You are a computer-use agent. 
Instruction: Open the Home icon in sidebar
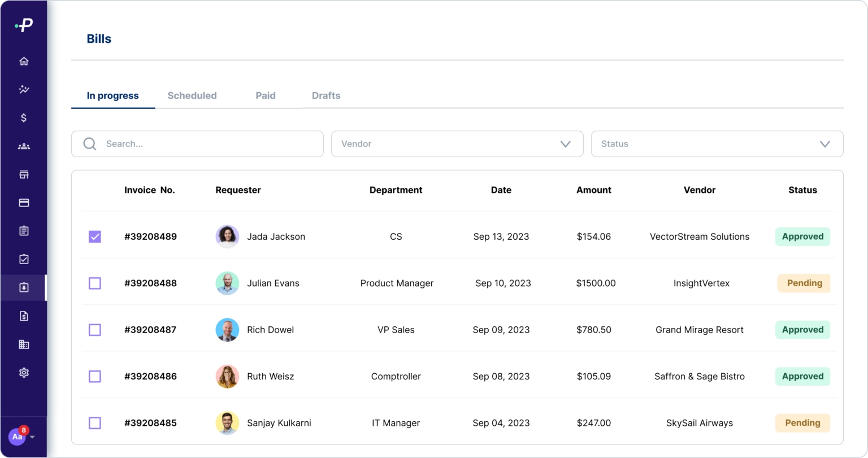point(24,61)
